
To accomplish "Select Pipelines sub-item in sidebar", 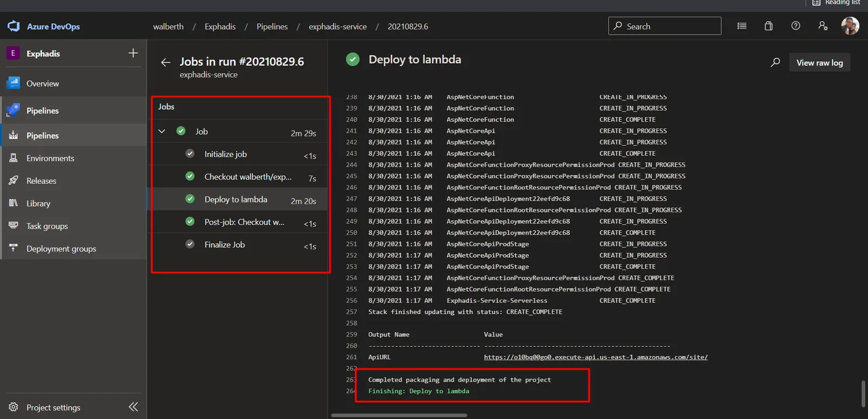I will [73, 135].
